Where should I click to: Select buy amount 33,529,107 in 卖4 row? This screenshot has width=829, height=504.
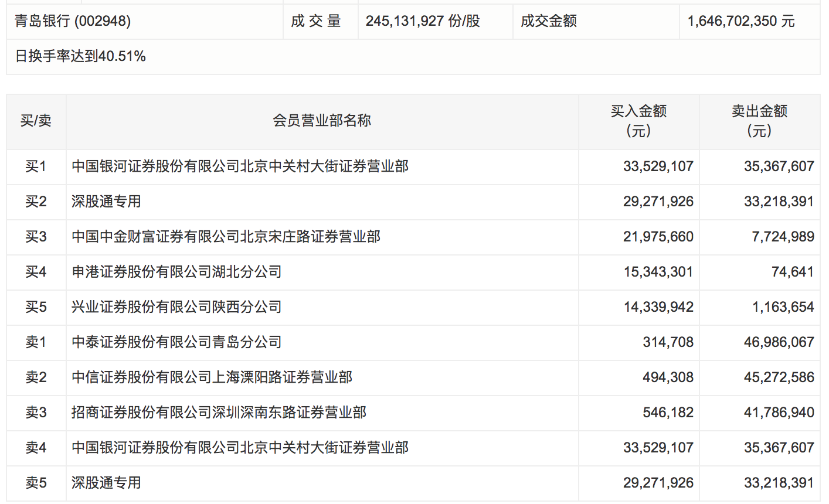pyautogui.click(x=658, y=448)
